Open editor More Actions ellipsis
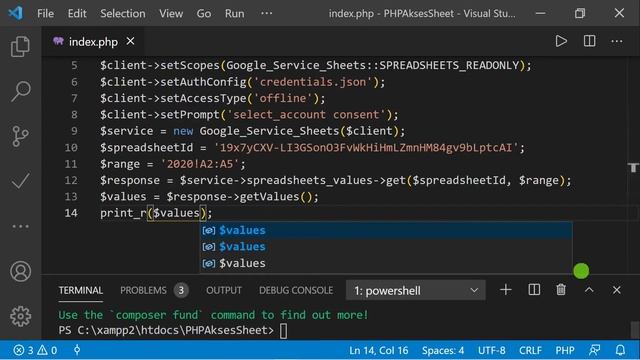Screen dimensions: 640x360 click(617, 41)
